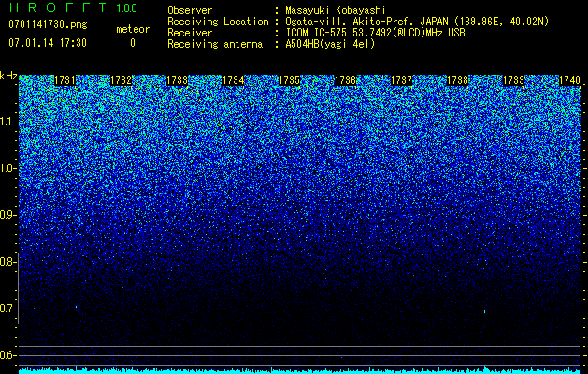Click the 1735 time marker
The width and height of the screenshot is (588, 374).
(290, 80)
